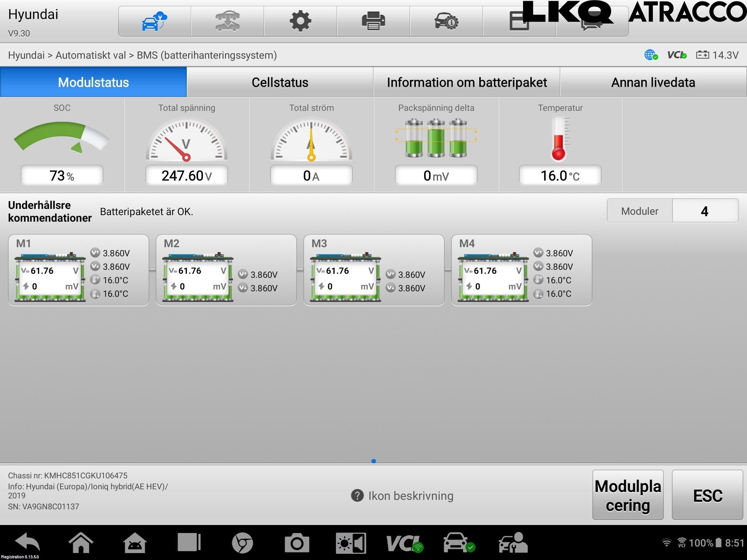Click the Modulplacering button

(628, 495)
